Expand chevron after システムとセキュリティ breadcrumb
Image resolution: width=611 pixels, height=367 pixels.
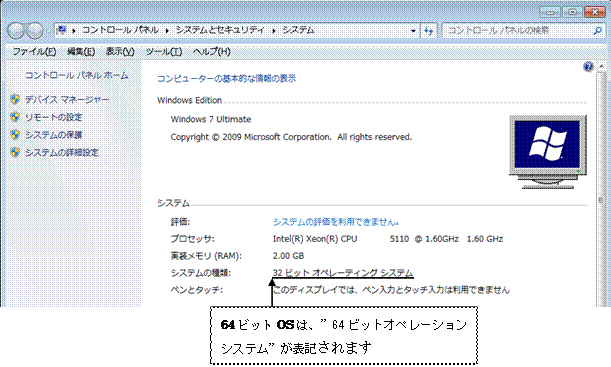pyautogui.click(x=274, y=30)
